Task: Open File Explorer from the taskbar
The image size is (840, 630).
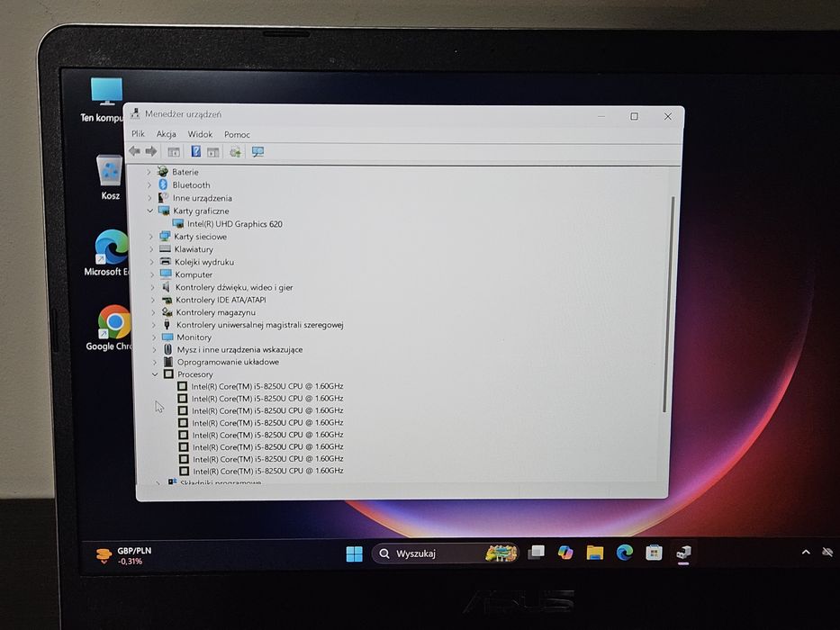Action: point(594,553)
